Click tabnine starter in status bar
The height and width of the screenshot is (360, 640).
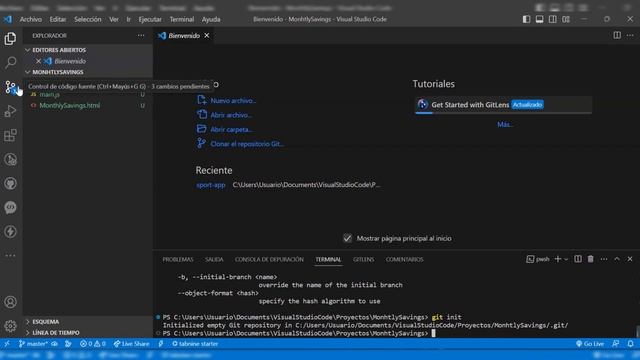(195, 344)
